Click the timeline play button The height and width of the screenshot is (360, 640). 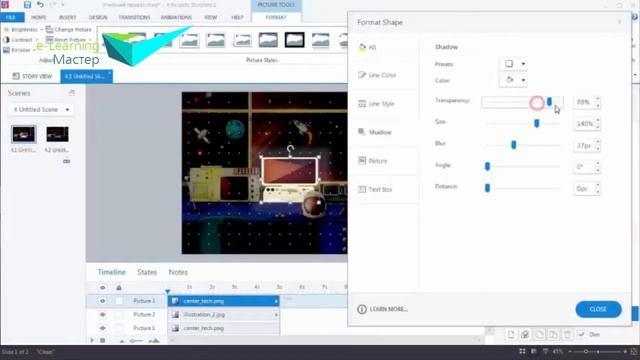(x=92, y=340)
